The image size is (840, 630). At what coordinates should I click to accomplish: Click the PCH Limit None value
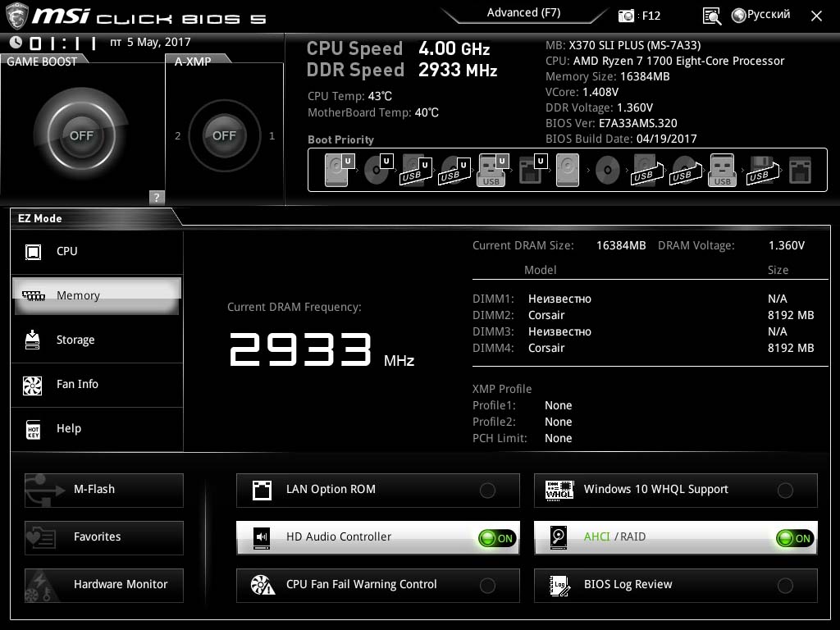pos(558,438)
